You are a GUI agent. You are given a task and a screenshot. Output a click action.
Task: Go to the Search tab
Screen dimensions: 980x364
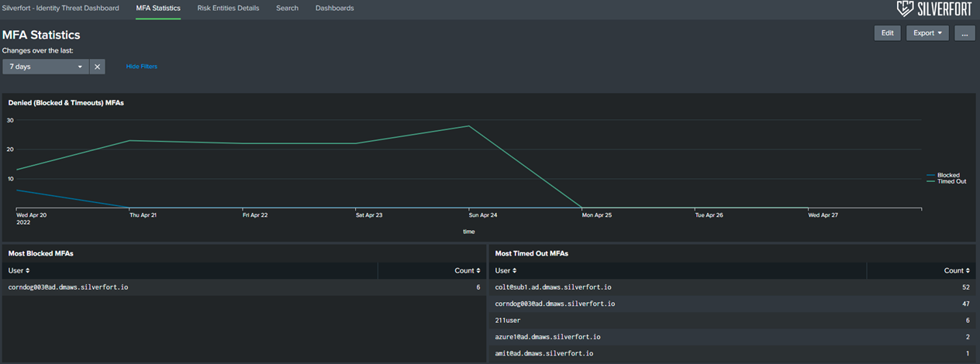click(x=287, y=8)
